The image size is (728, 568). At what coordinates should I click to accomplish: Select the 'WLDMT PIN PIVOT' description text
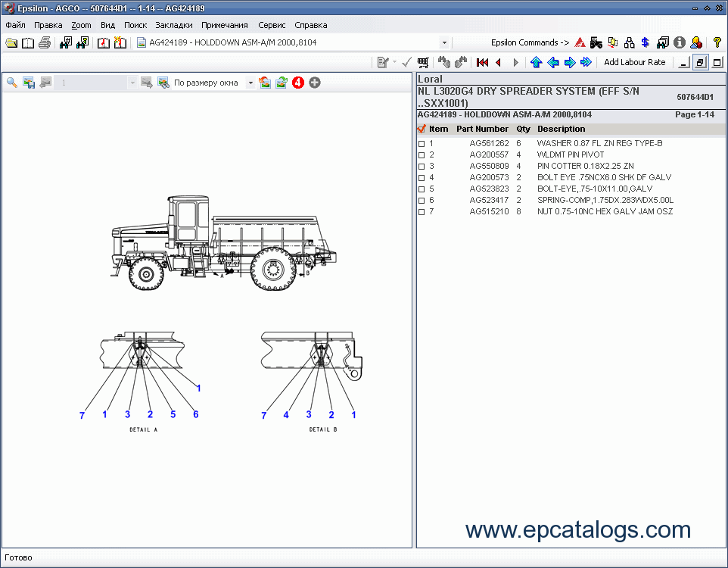pos(570,154)
